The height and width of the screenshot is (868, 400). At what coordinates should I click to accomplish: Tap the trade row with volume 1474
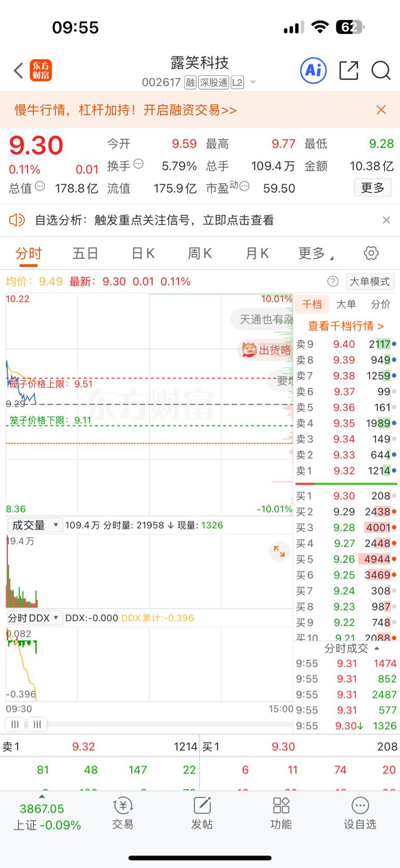tap(346, 664)
